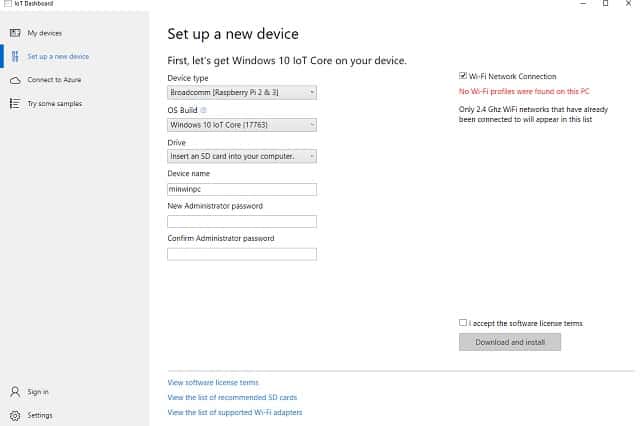Click the Download and install button
The height and width of the screenshot is (426, 640).
(x=510, y=342)
